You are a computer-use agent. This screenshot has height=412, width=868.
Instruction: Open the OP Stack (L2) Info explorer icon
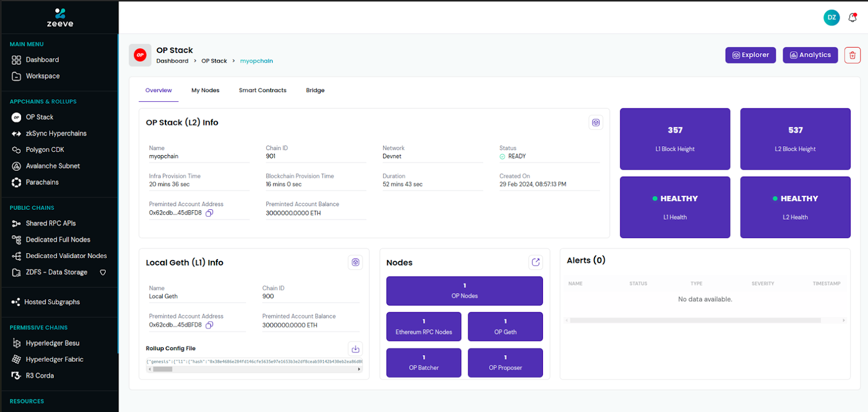(596, 123)
